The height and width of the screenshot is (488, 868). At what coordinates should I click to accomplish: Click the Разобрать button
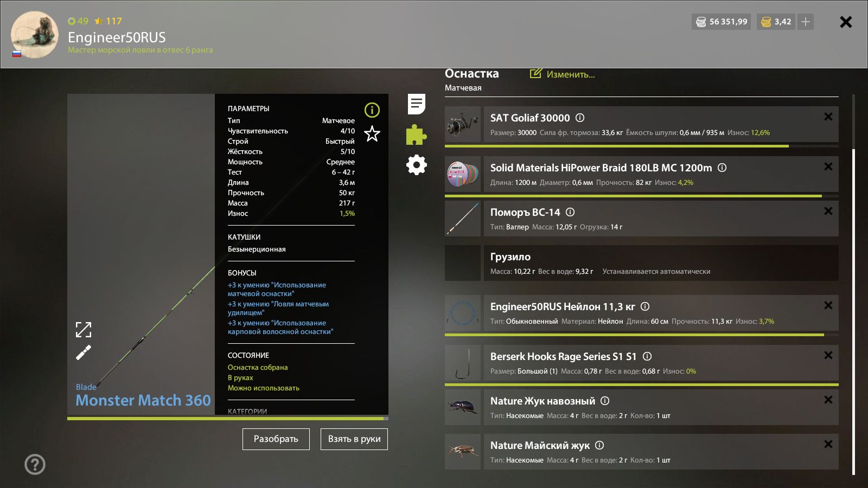[x=276, y=439]
